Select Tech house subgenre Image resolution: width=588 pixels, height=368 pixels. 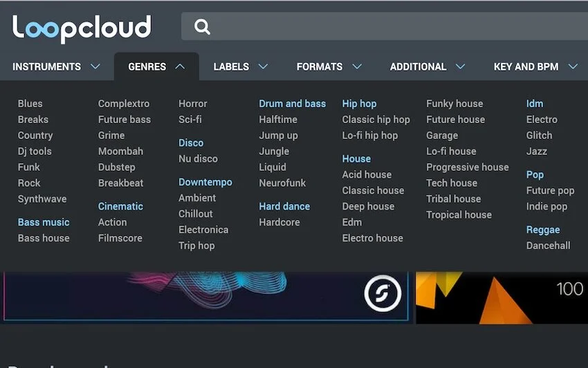click(452, 183)
